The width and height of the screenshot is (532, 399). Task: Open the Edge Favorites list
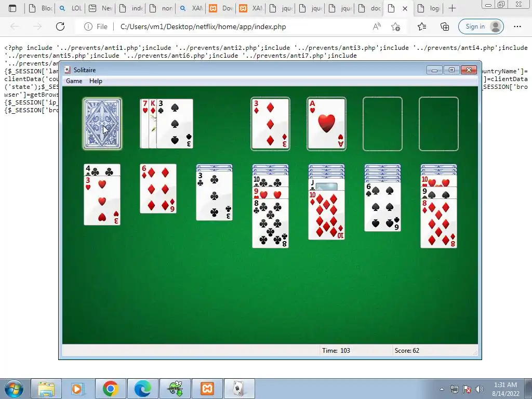422,26
